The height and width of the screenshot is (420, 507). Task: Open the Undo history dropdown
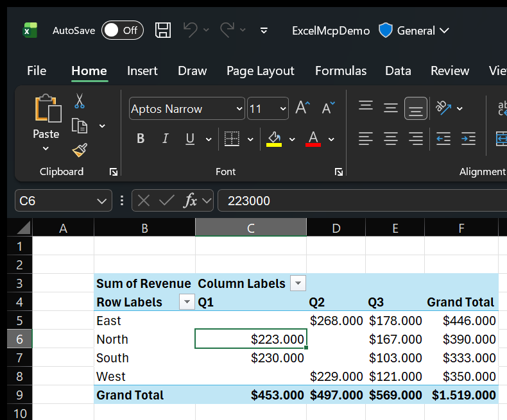pyautogui.click(x=206, y=30)
